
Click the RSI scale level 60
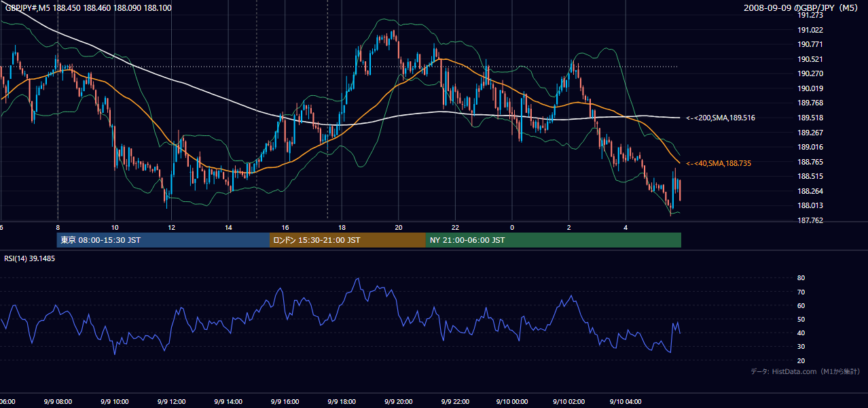801,305
